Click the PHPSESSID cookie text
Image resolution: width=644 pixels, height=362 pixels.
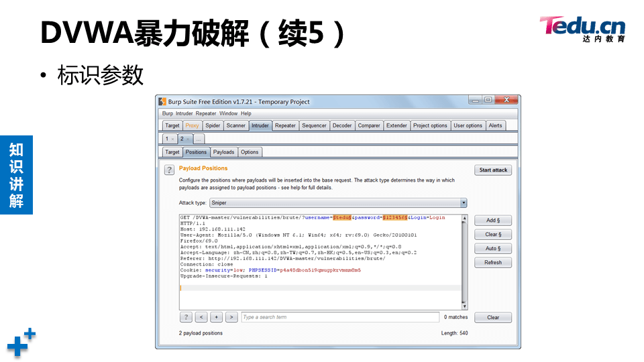pos(305,270)
